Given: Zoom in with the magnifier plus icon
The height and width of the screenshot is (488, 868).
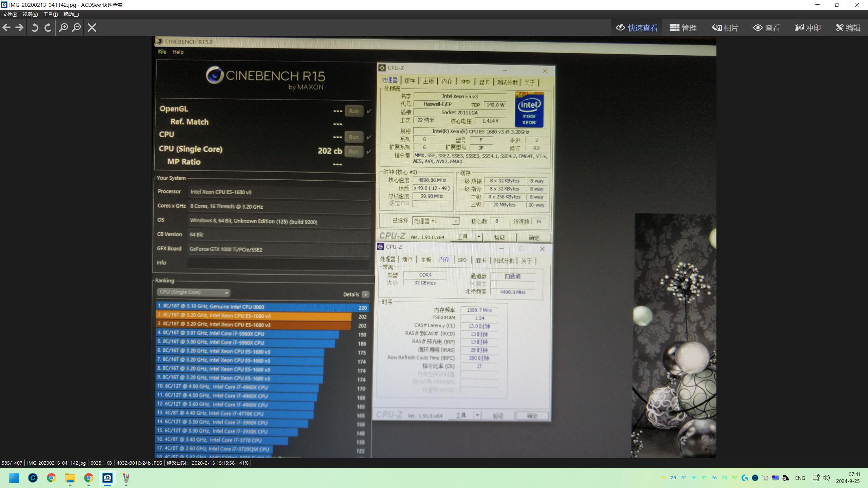Looking at the screenshot, I should (x=63, y=27).
